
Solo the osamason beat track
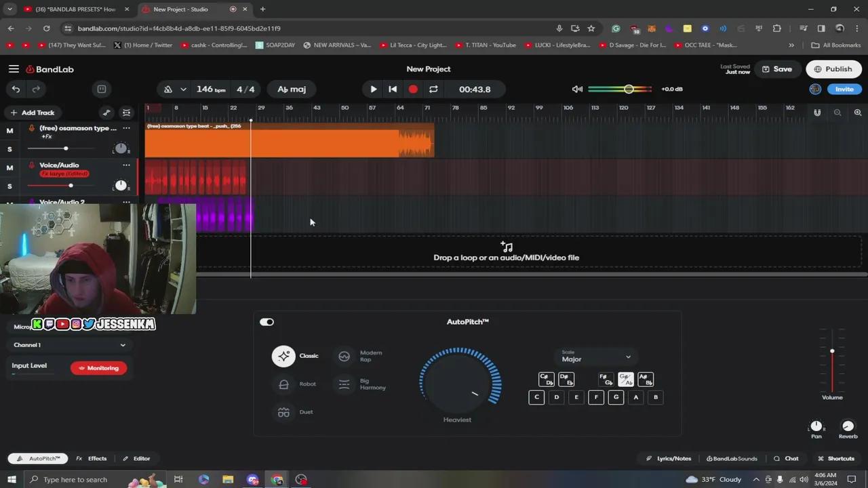(9, 149)
